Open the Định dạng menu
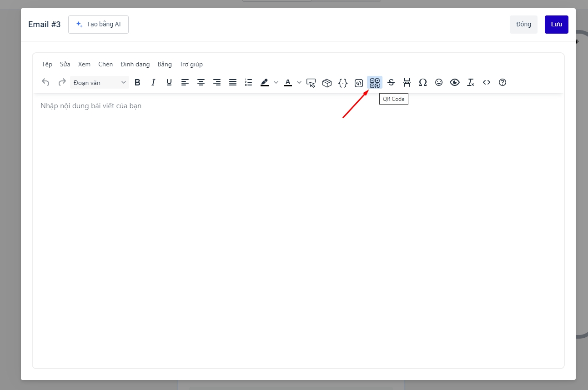The image size is (588, 390). (135, 64)
